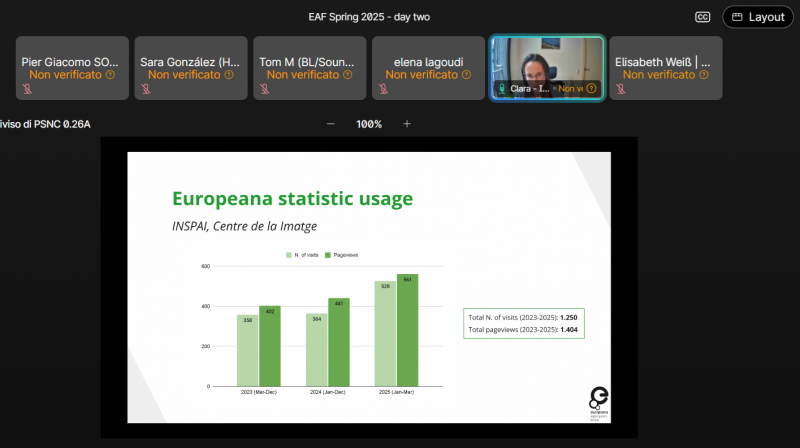
Task: Select elena lagoudi participant tile
Action: pos(428,68)
